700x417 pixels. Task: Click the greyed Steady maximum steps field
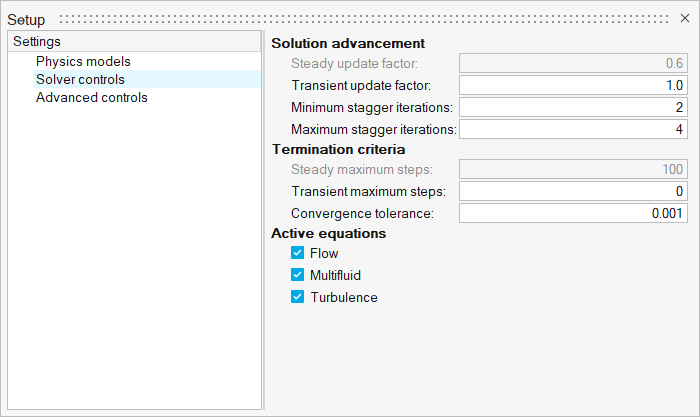[573, 169]
